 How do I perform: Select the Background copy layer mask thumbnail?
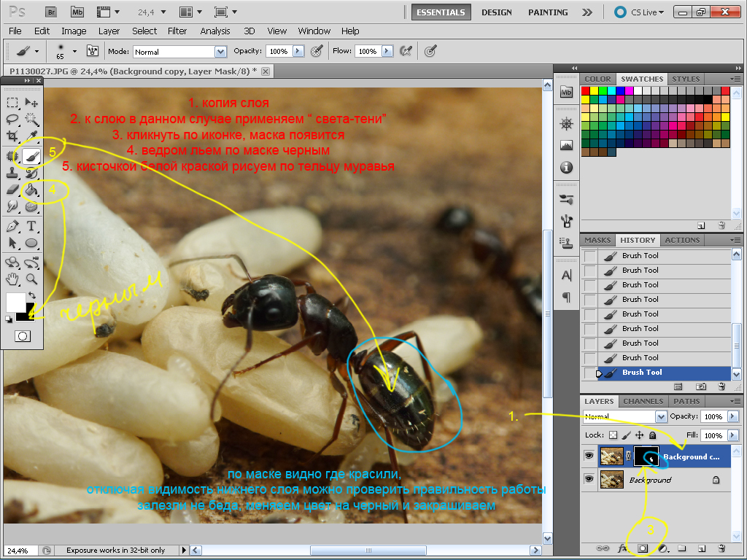click(646, 456)
